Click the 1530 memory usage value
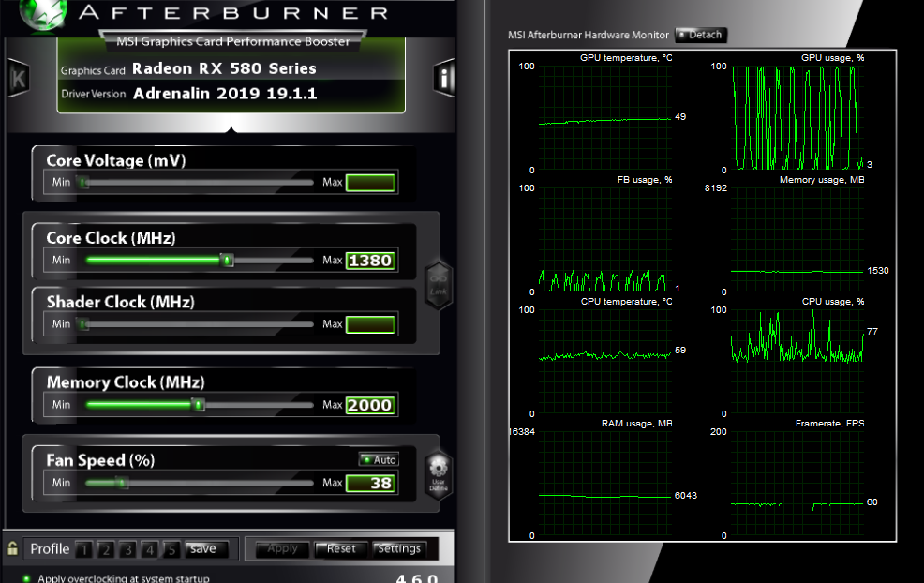 click(x=878, y=271)
